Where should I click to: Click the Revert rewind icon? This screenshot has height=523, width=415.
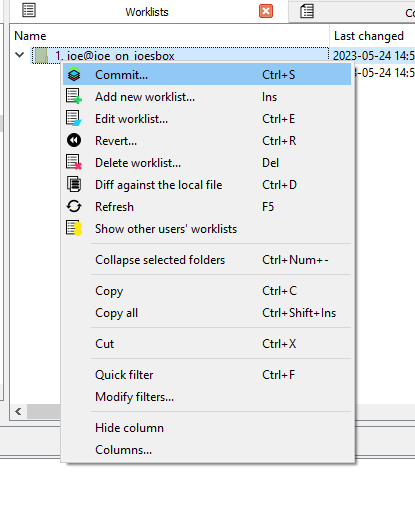(74, 140)
